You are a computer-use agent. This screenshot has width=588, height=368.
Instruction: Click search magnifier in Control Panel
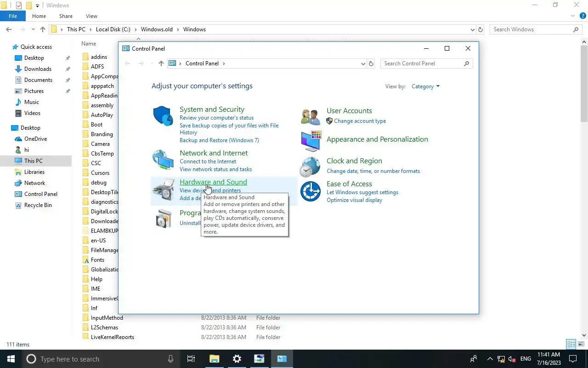click(x=466, y=63)
